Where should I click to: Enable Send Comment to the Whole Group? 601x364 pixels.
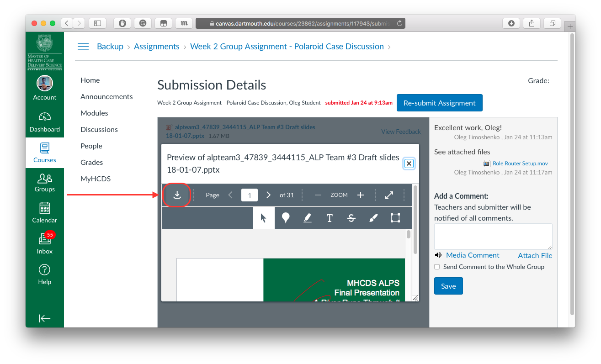437,267
